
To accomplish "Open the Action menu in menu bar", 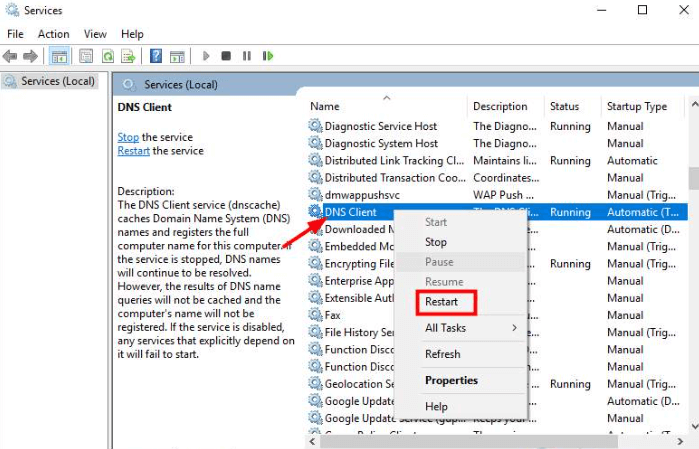I will [54, 34].
